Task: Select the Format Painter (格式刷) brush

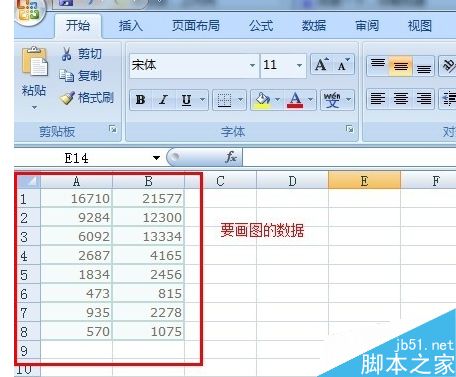Action: coord(87,98)
